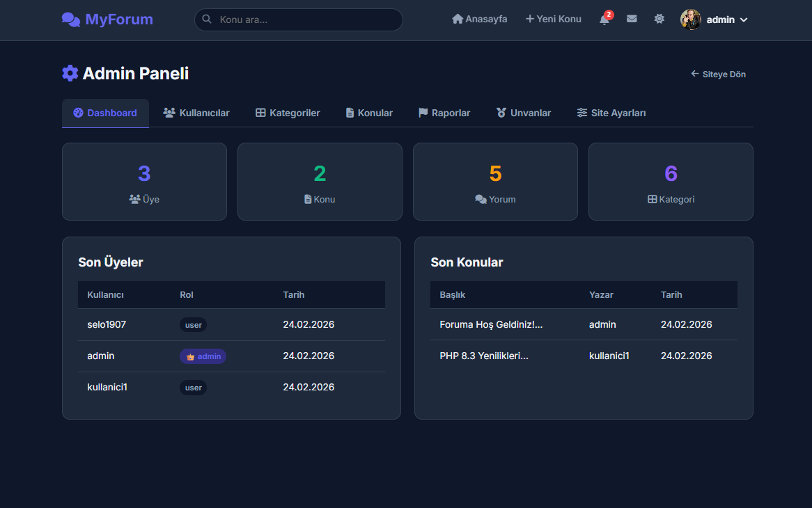Screen dimensions: 812x508
Task: Click the Anasayfa home icon
Action: [x=458, y=19]
